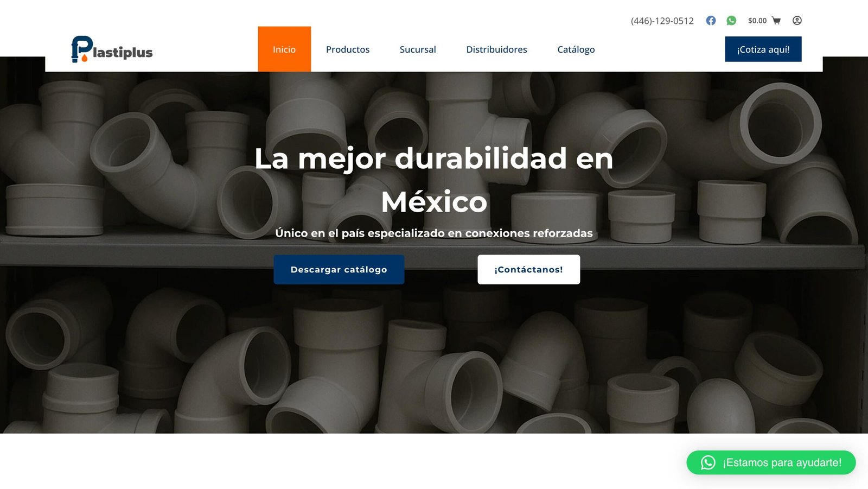This screenshot has height=489, width=868.
Task: Navigate to Distribuidores
Action: coord(496,49)
